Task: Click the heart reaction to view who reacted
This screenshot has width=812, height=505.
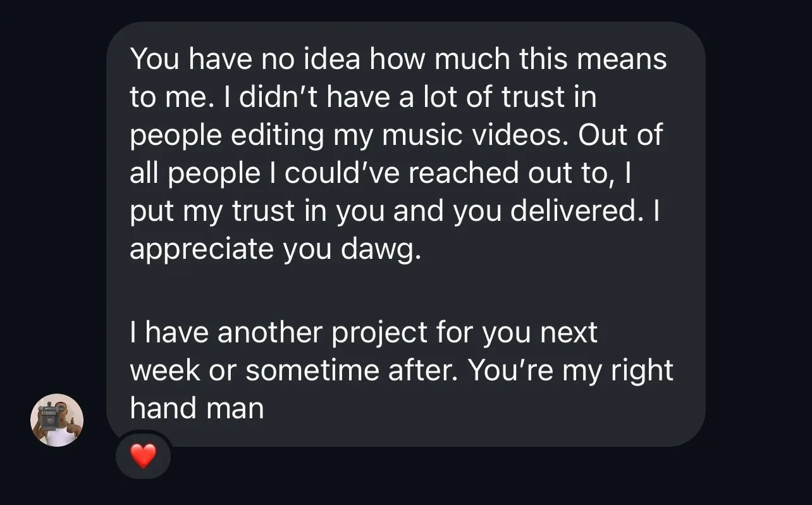Action: [x=143, y=456]
